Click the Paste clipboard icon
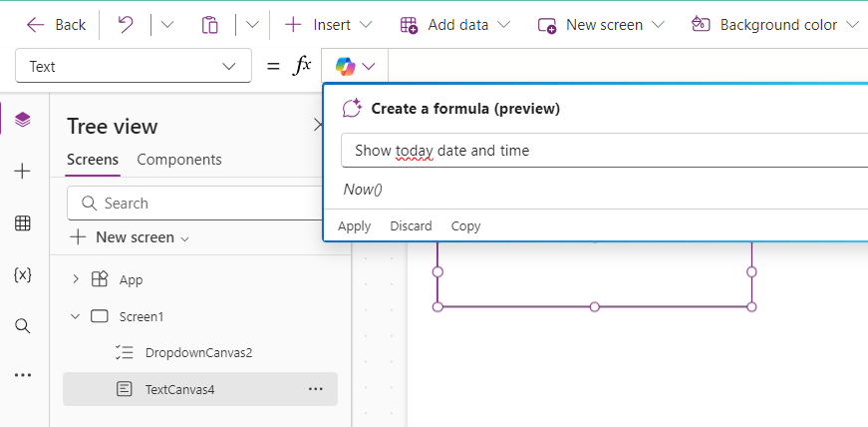 point(209,24)
